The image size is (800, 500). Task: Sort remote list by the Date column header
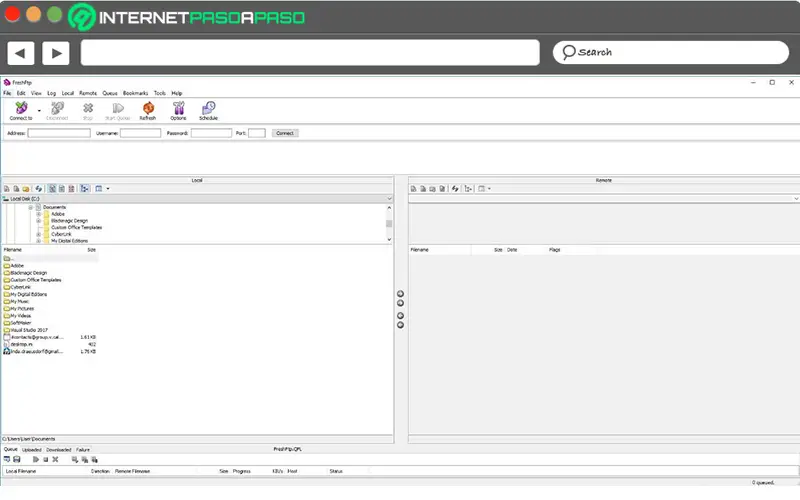512,250
